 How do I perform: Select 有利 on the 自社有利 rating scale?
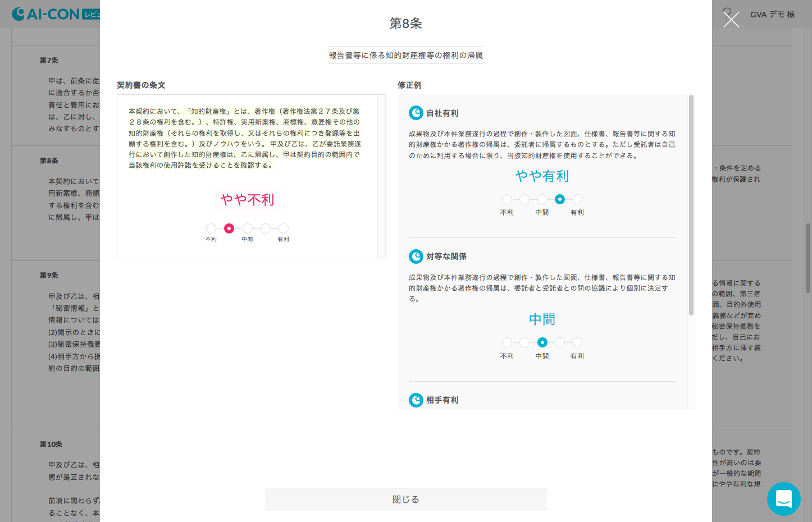577,199
